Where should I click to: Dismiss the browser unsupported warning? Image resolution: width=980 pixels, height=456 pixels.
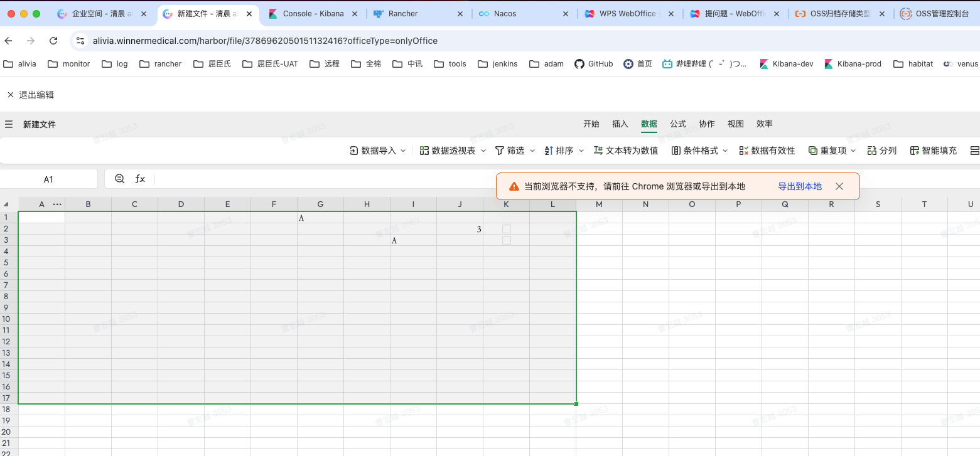839,186
